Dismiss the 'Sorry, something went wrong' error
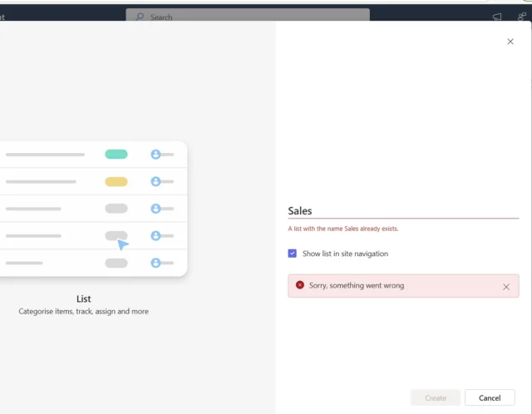This screenshot has width=532, height=414. click(x=505, y=287)
